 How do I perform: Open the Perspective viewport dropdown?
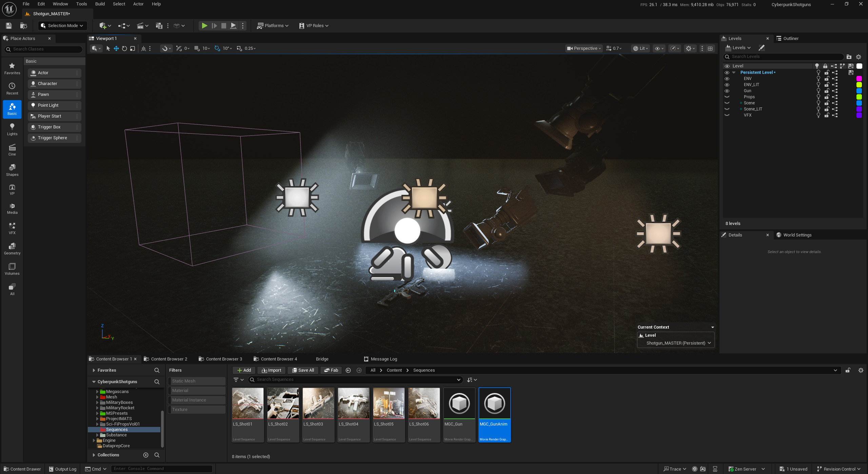[583, 48]
